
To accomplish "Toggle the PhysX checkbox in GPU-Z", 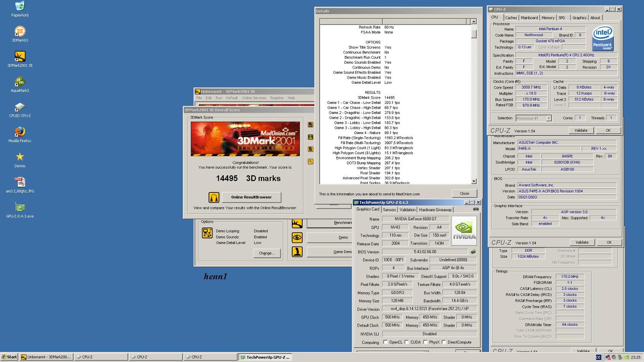I will 425,342.
